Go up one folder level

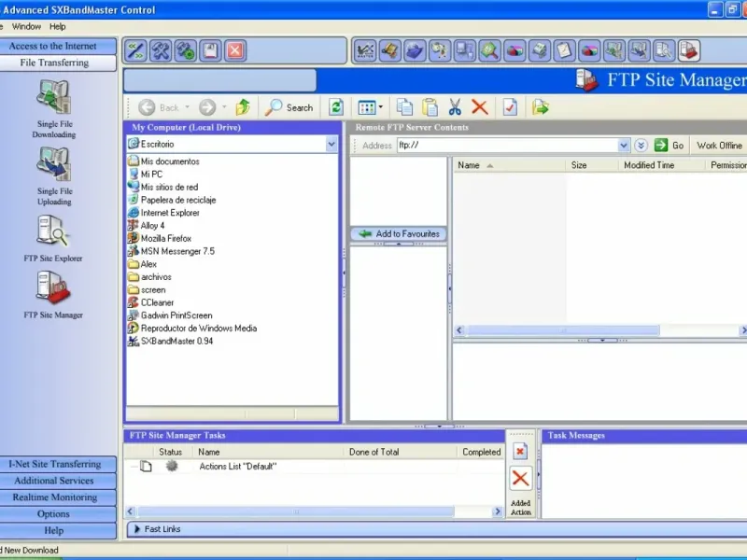click(x=243, y=107)
